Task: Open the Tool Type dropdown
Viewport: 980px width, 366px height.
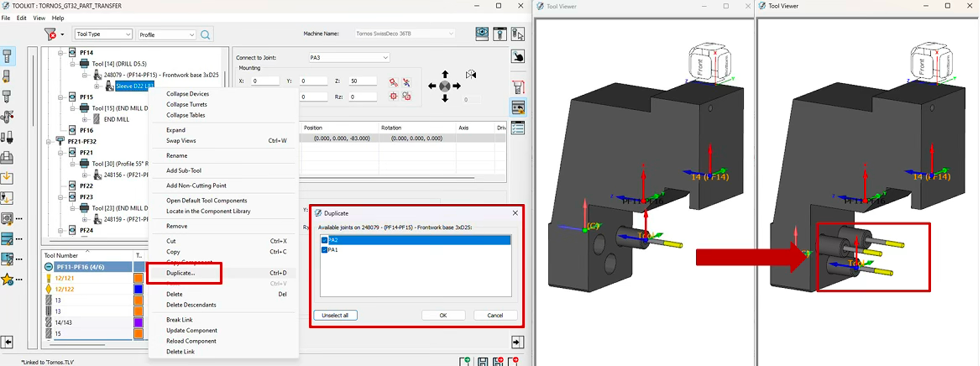Action: pos(104,34)
